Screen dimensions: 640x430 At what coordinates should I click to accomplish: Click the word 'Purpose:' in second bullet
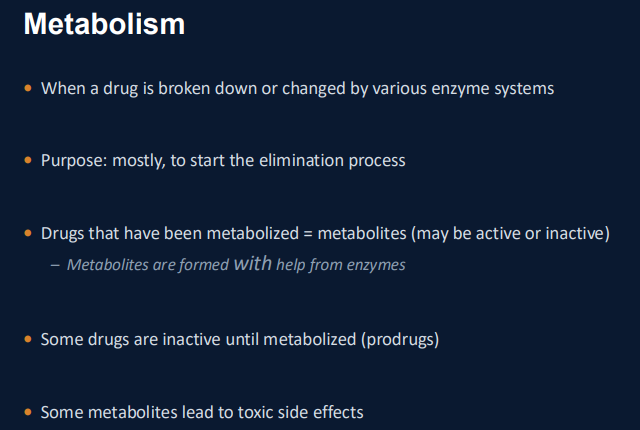pyautogui.click(x=74, y=161)
